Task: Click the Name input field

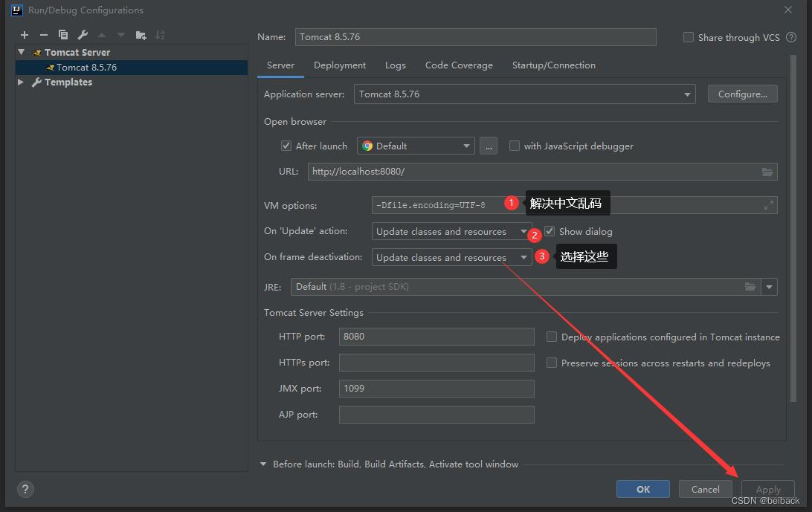Action: 475,37
